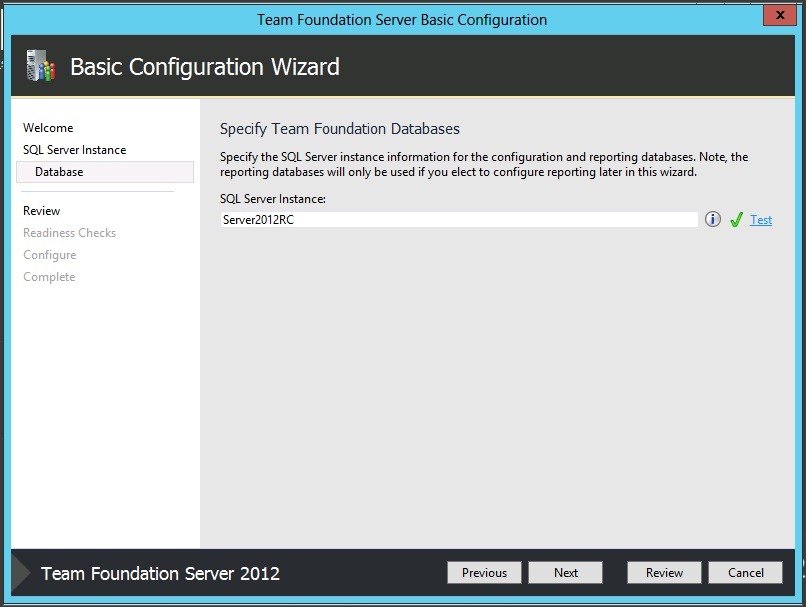Open the Review step in the sidebar
Image resolution: width=806 pixels, height=607 pixels.
click(x=41, y=211)
